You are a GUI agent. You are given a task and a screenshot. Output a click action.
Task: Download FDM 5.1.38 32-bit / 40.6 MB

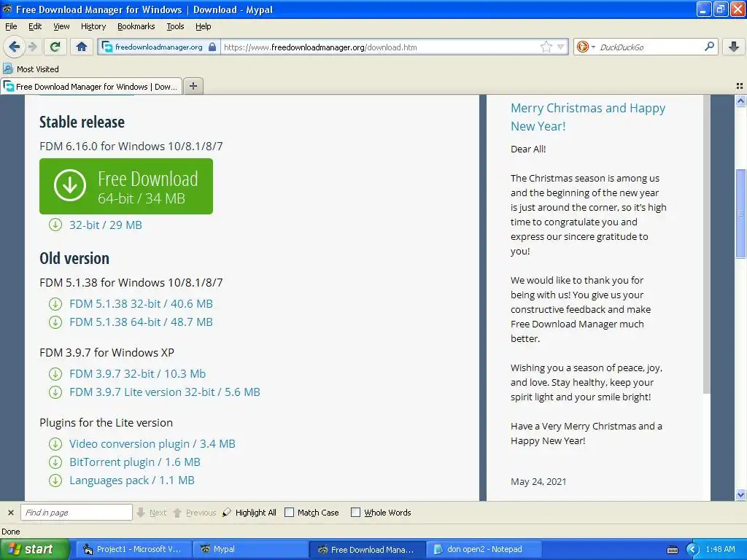pos(141,303)
